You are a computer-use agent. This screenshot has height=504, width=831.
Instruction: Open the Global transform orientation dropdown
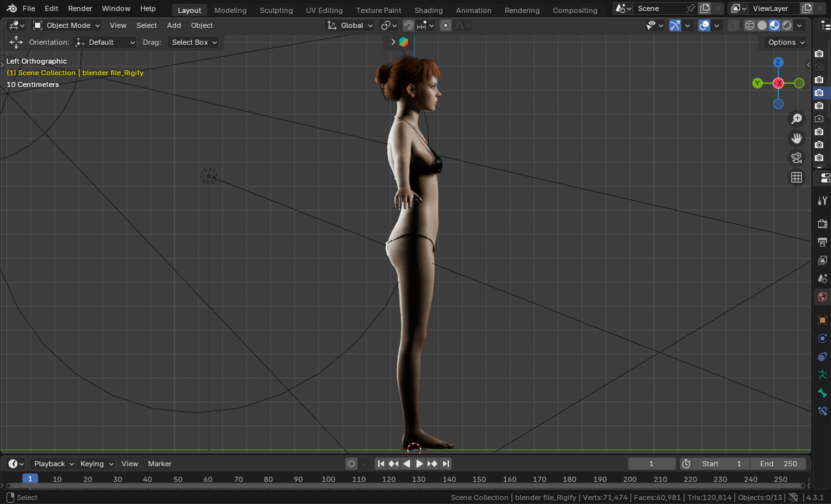350,25
